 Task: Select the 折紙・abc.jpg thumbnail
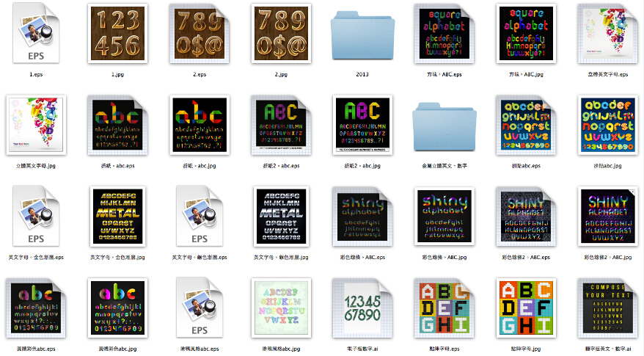tap(200, 125)
